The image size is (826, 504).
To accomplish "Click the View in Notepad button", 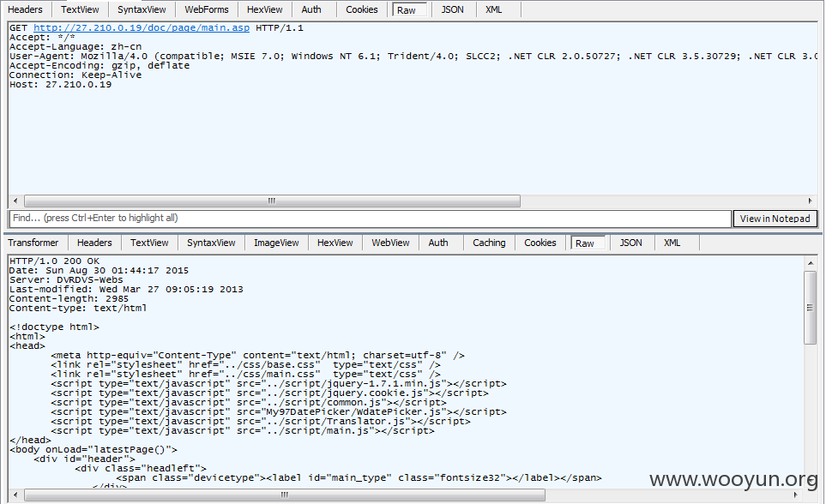I will [775, 219].
